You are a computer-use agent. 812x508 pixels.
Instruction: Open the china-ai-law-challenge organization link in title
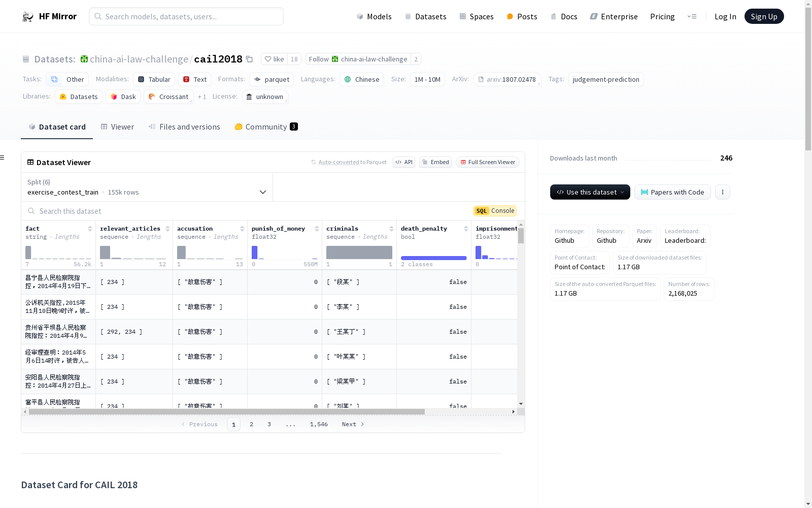[x=139, y=59]
